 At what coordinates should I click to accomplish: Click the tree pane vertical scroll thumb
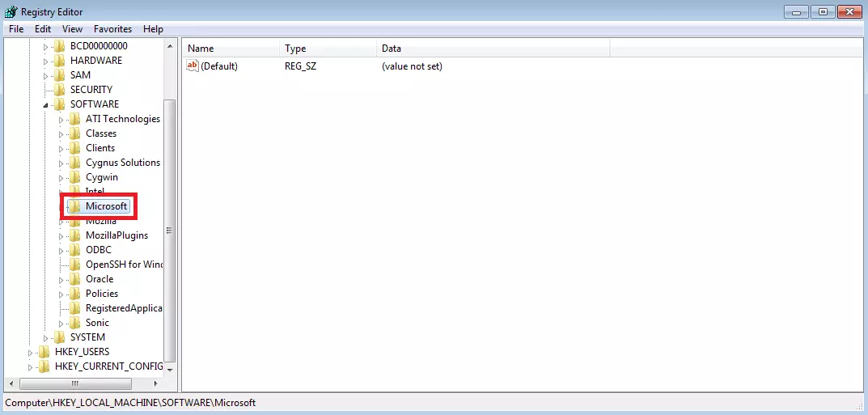pos(170,231)
